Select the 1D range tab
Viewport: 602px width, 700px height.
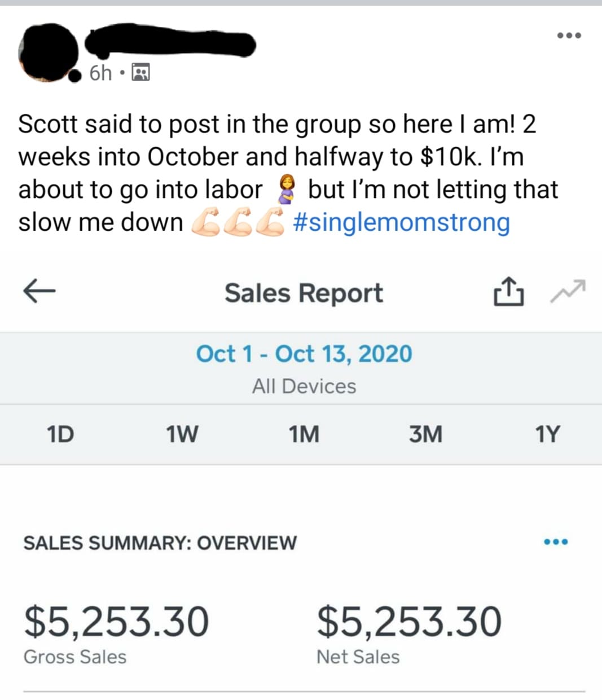60,434
